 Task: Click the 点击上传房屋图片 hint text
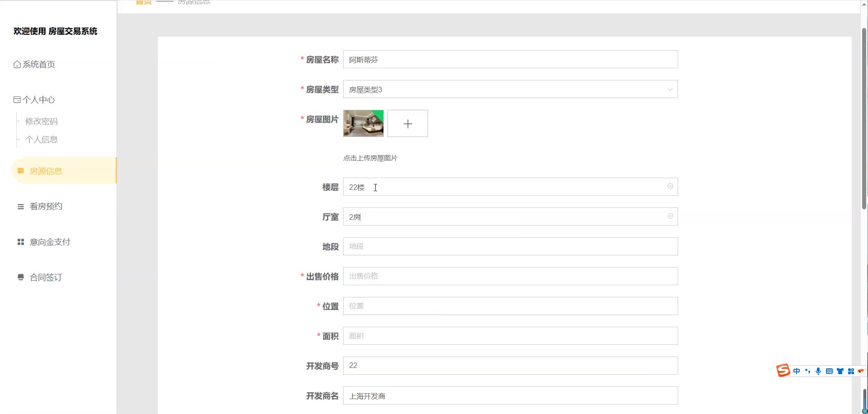pos(370,158)
